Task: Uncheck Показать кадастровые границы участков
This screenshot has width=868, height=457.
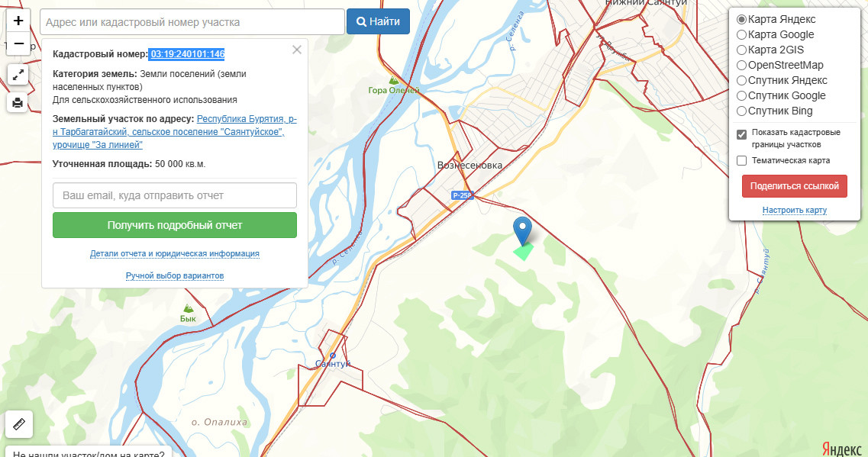Action: [x=742, y=134]
